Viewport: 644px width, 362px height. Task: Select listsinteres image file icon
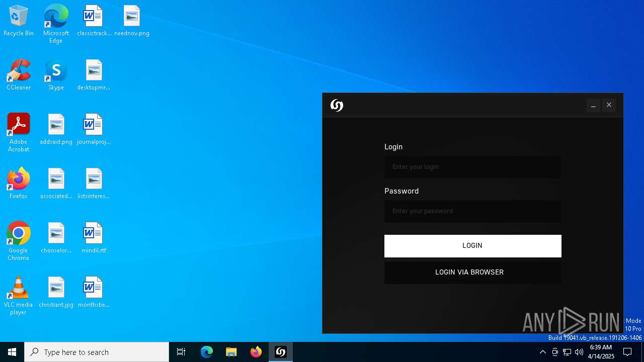coord(94,184)
